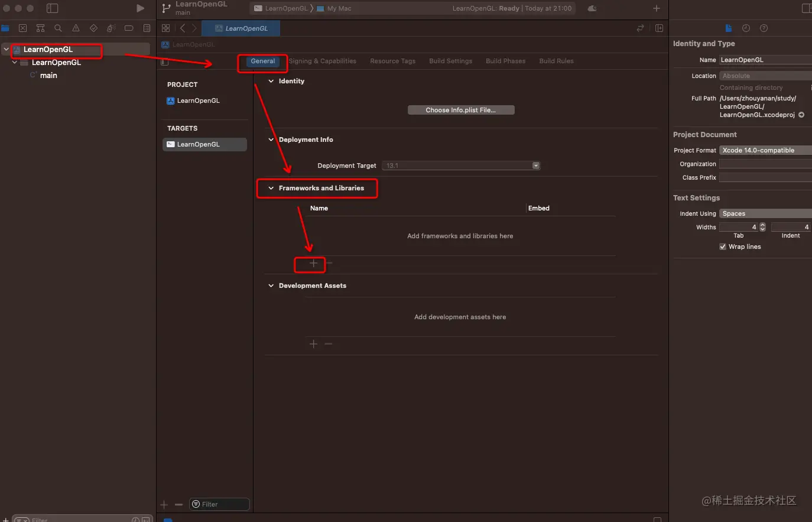The width and height of the screenshot is (812, 522).
Task: Switch to the General tab
Action: pos(263,61)
